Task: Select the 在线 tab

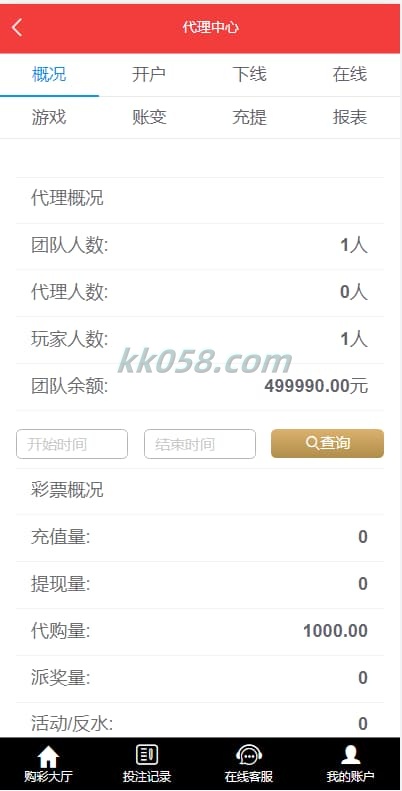Action: [350, 75]
